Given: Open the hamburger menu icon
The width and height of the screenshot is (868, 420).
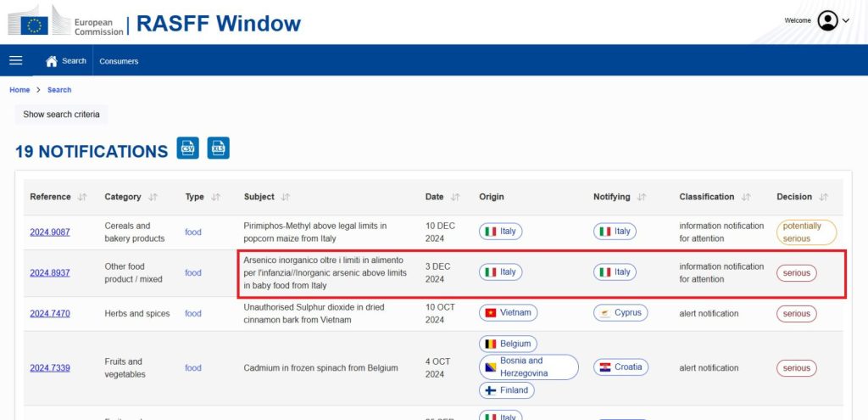Looking at the screenshot, I should (15, 60).
